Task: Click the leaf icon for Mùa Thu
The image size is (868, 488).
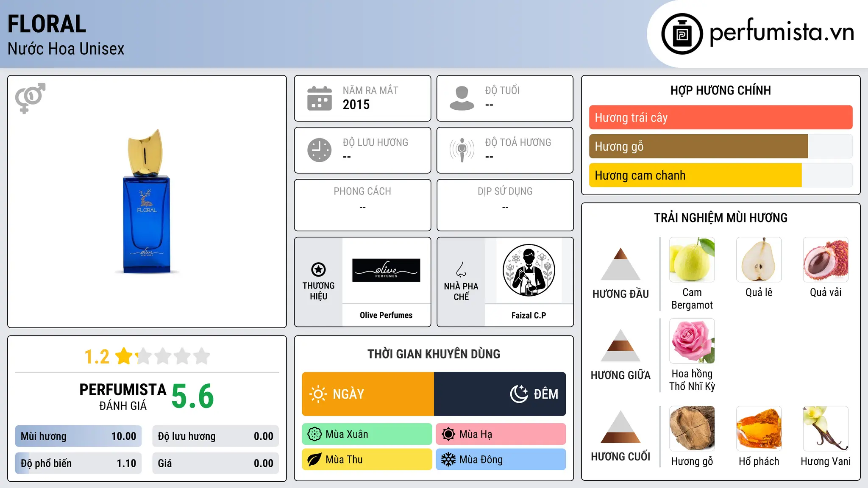Action: 314,460
